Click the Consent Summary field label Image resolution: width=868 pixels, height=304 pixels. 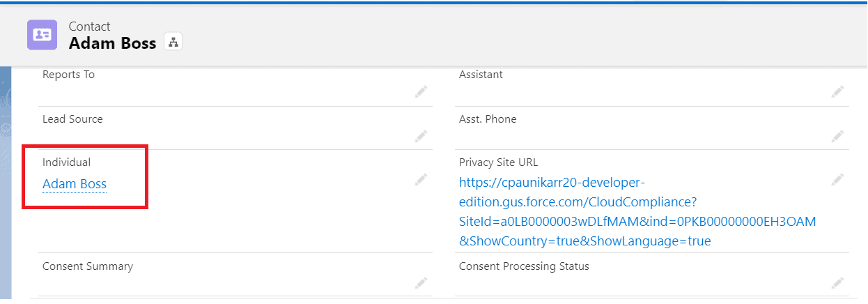tap(88, 266)
